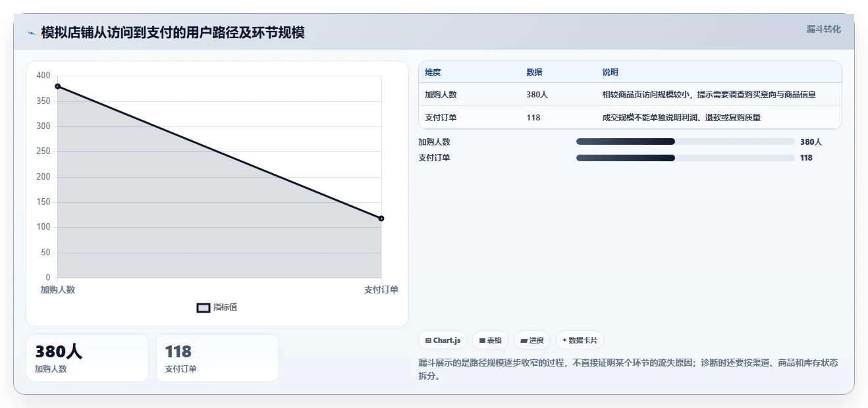The image size is (868, 408).
Task: Click the 400 y-axis label
Action: (43, 76)
